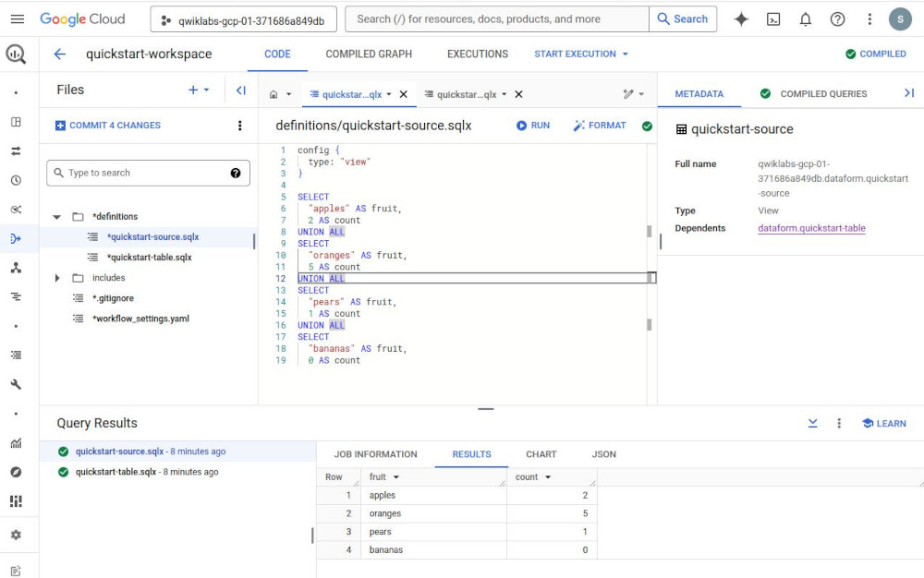Screen dimensions: 924x578
Task: Select quickstart-table.sqlx in file tree
Action: 149,258
